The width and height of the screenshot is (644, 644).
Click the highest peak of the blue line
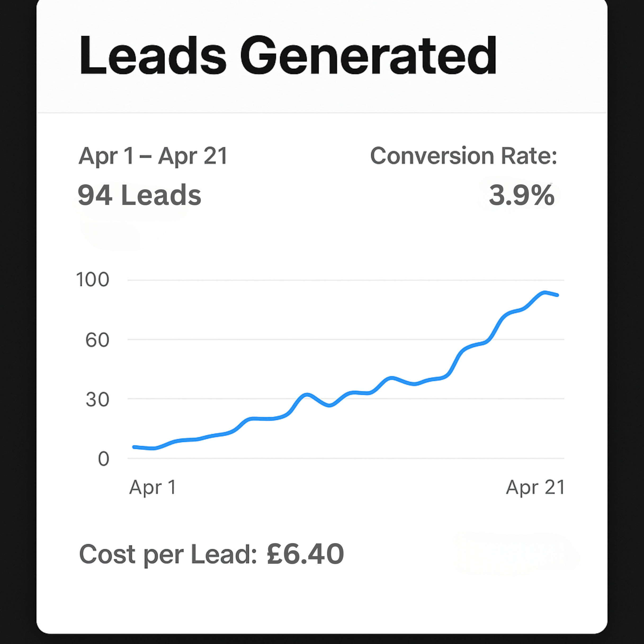click(544, 292)
